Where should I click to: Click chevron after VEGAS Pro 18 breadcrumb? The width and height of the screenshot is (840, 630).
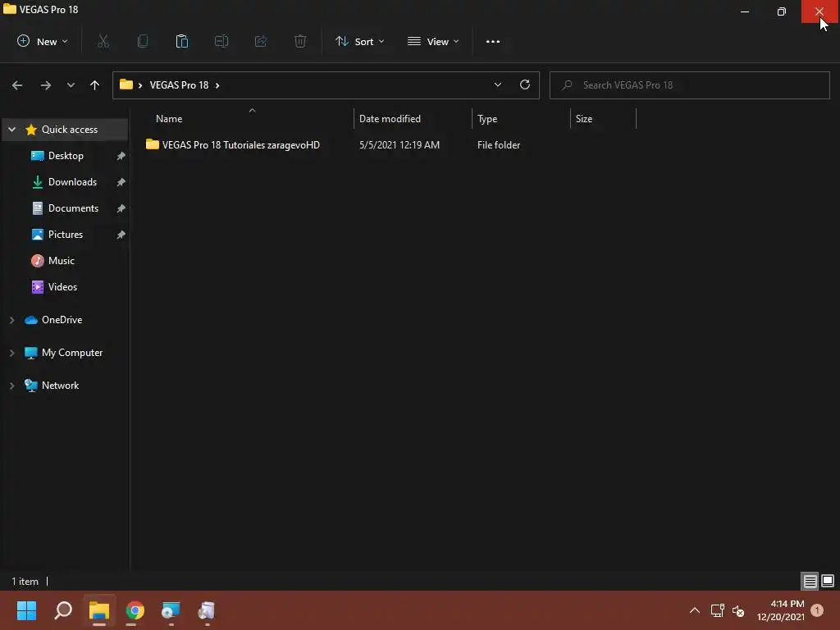pyautogui.click(x=217, y=85)
